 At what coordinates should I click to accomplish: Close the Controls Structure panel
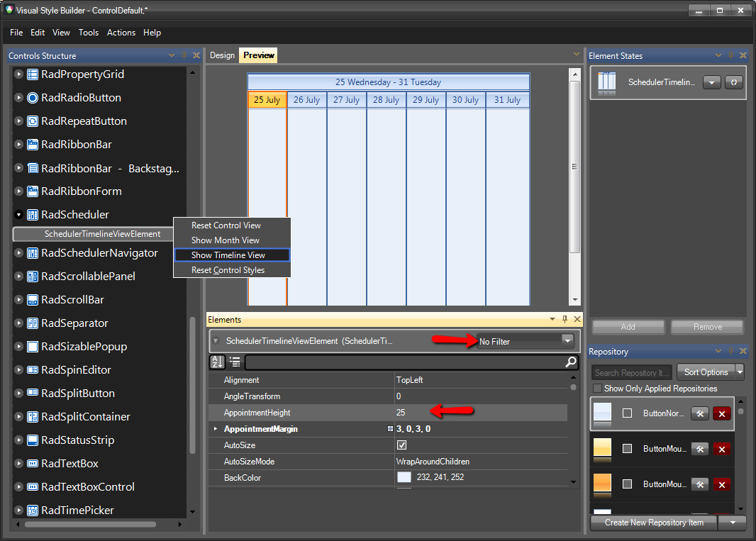[196, 55]
